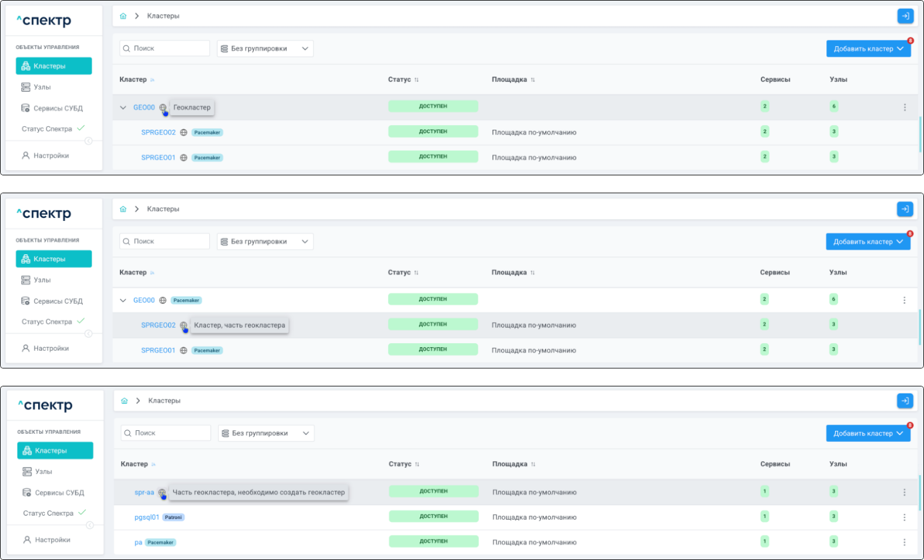The width and height of the screenshot is (924, 560).
Task: Open the spr-aa cluster link
Action: pyautogui.click(x=144, y=492)
